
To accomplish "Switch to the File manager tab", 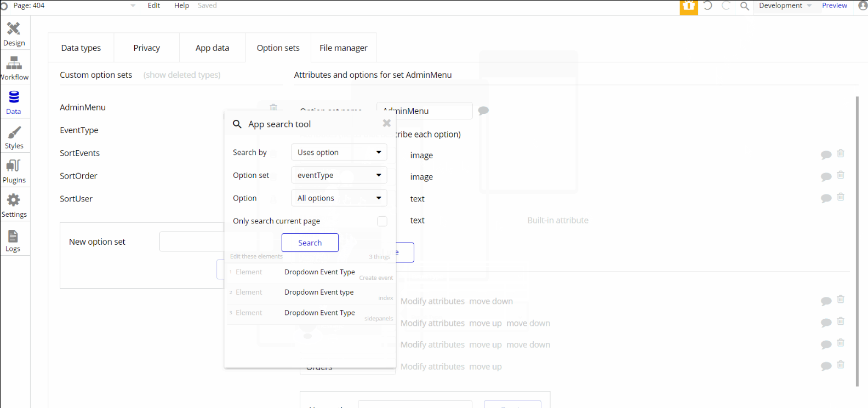I will pos(344,48).
